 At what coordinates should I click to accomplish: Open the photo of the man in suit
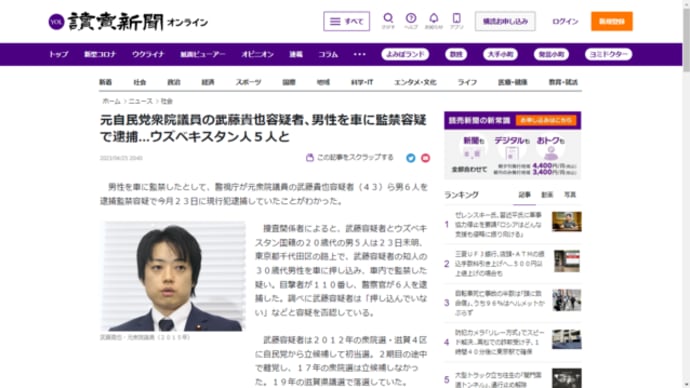pyautogui.click(x=173, y=276)
